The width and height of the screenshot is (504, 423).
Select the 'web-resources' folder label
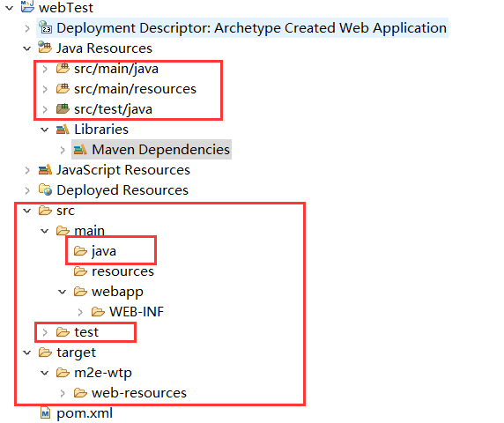click(x=139, y=393)
